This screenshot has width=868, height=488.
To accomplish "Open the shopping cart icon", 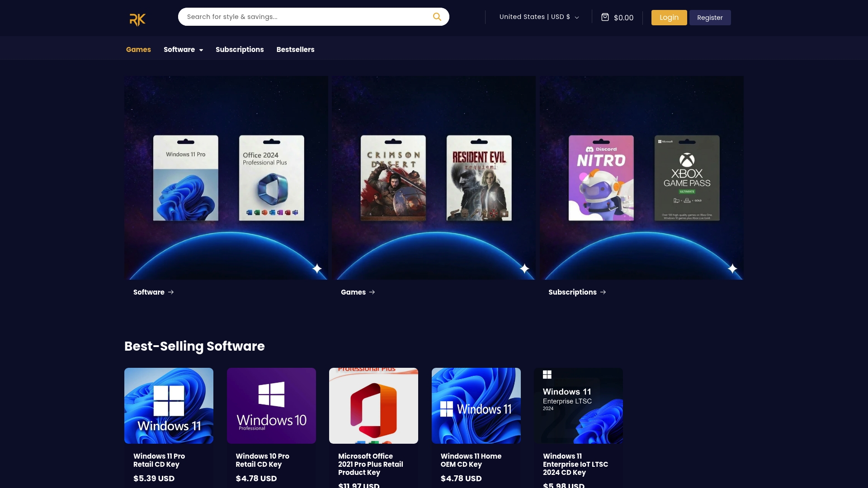I will click(x=605, y=17).
